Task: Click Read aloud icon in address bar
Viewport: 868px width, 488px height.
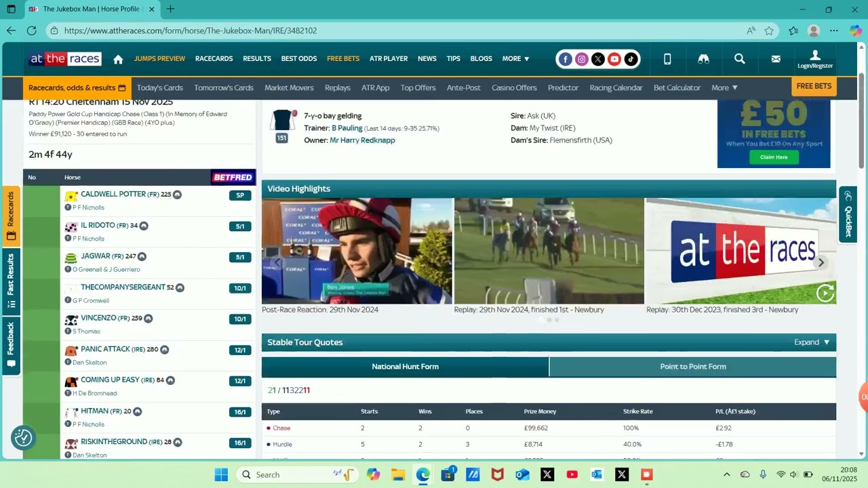Action: click(x=751, y=30)
